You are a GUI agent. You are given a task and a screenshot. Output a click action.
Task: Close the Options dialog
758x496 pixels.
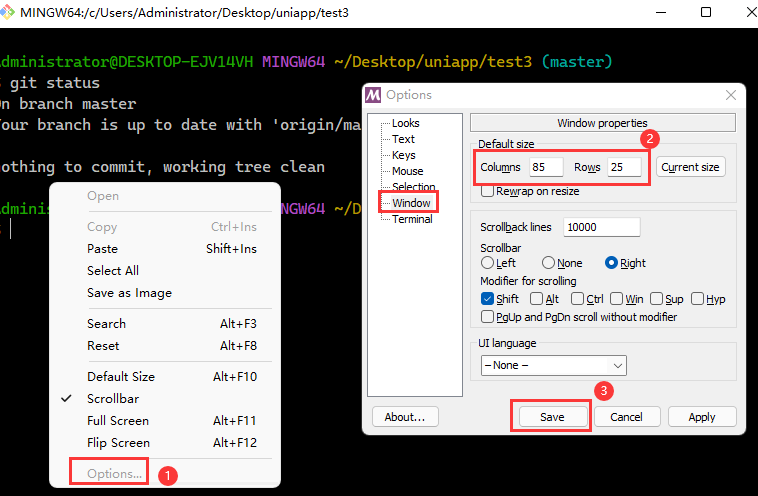[x=730, y=95]
